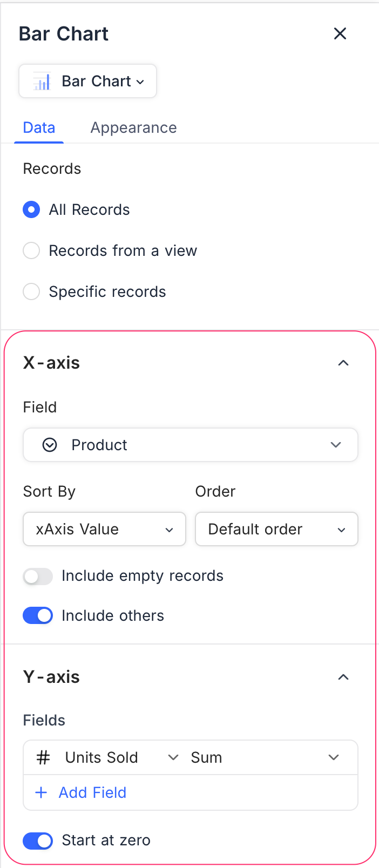Collapse the Y-axis section
The height and width of the screenshot is (868, 379).
(x=343, y=677)
